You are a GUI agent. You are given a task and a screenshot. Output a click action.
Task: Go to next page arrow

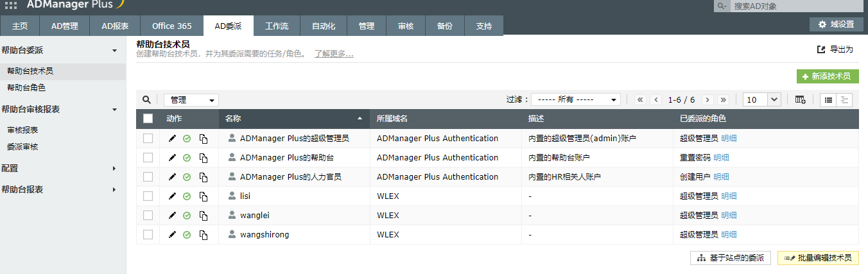click(x=707, y=99)
